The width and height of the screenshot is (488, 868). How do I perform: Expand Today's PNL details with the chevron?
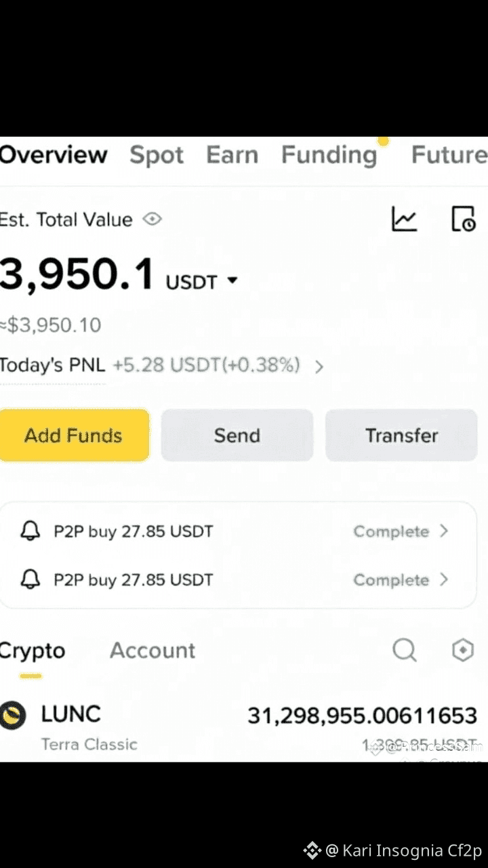point(319,365)
